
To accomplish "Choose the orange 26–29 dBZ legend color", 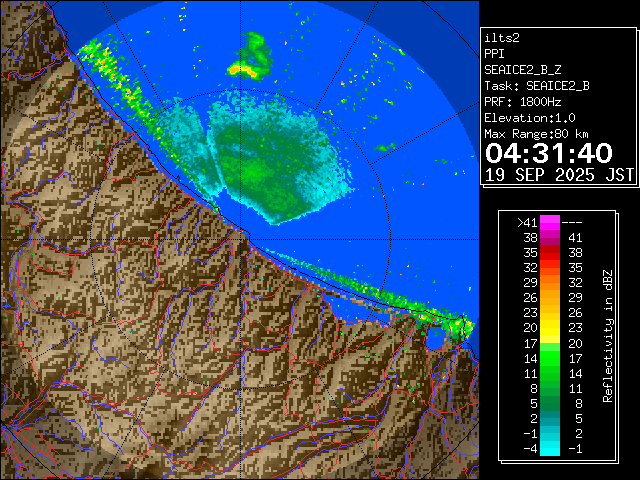I will click(x=550, y=298).
